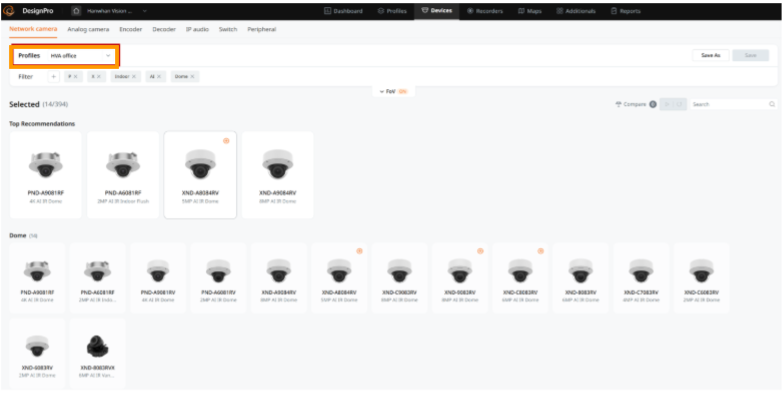Switch to the Encoder tab
The image size is (784, 394).
[130, 30]
